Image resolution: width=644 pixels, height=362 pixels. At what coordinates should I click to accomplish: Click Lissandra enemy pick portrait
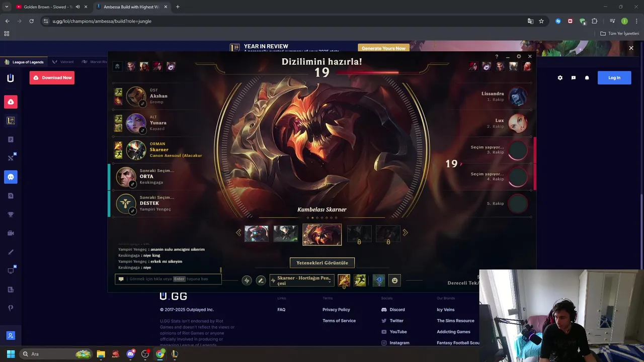(x=517, y=96)
